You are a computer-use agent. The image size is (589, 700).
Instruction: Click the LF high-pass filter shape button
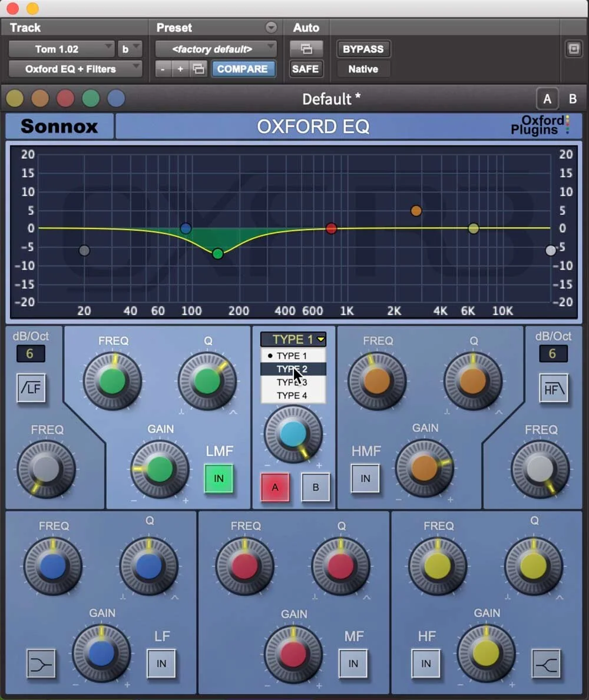[31, 388]
